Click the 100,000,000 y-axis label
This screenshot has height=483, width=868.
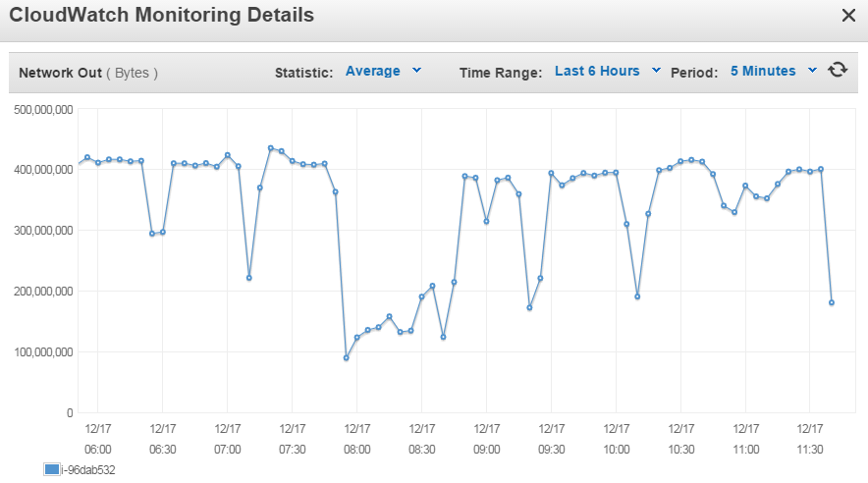pos(43,352)
